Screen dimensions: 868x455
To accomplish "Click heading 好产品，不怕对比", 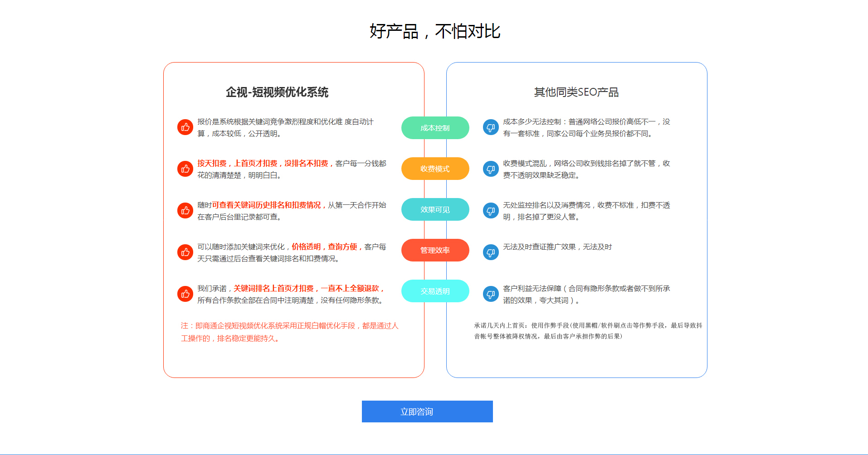I will pos(435,31).
